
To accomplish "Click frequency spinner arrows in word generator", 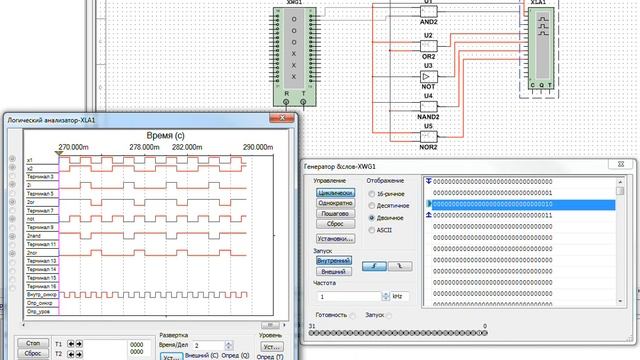I will point(385,296).
